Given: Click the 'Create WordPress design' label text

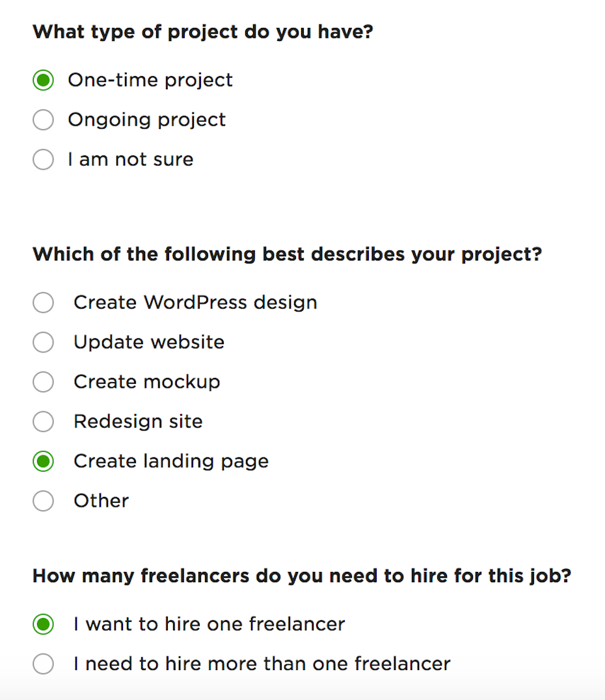Looking at the screenshot, I should (195, 303).
